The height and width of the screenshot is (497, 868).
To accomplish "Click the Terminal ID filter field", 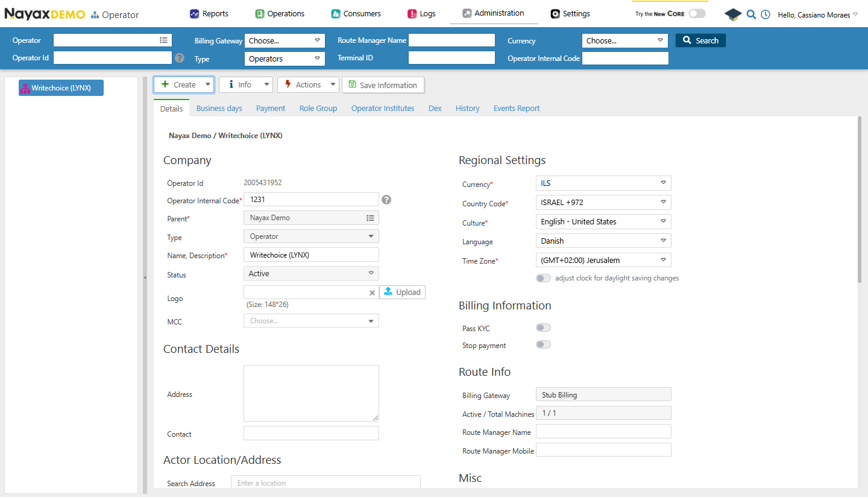I will coord(451,58).
